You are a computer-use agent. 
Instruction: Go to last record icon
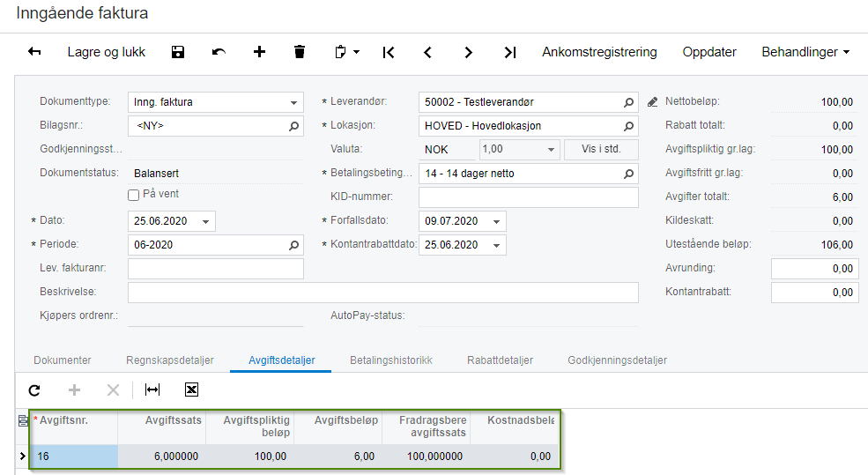click(x=510, y=52)
